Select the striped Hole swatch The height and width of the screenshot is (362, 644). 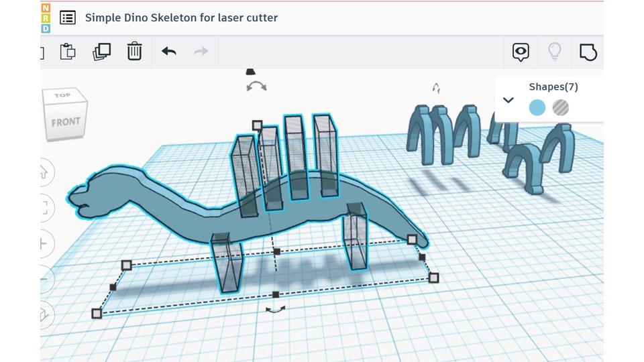(x=560, y=108)
